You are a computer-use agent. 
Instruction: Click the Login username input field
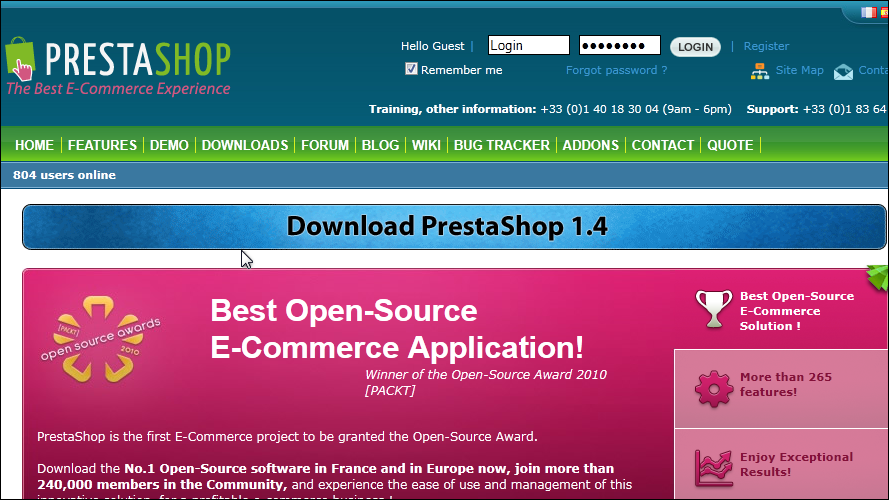tap(528, 45)
